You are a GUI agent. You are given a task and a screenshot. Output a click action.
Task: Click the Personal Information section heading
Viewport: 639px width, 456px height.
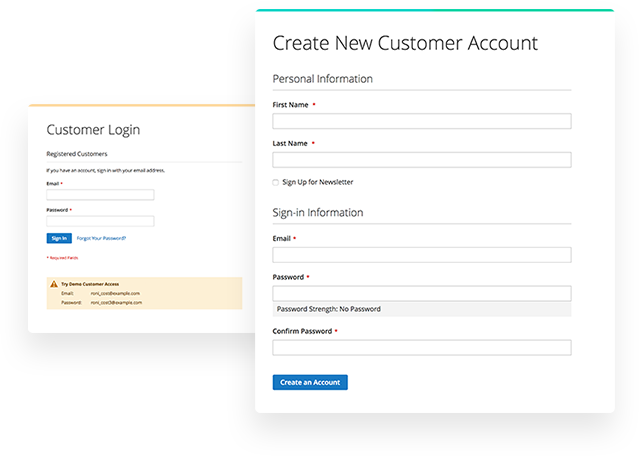pos(322,79)
